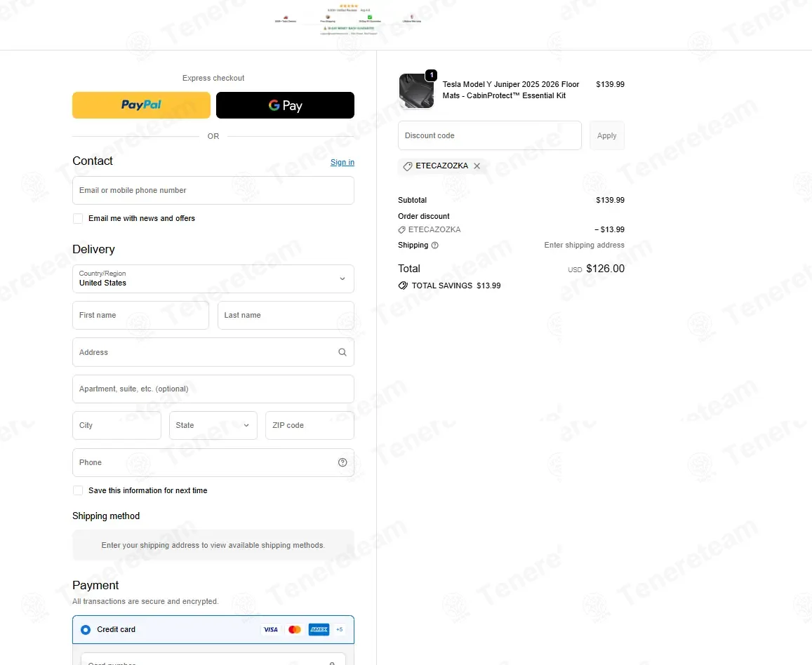Viewport: 812px width, 665px height.
Task: Select the Credit card radio button
Action: 86,630
